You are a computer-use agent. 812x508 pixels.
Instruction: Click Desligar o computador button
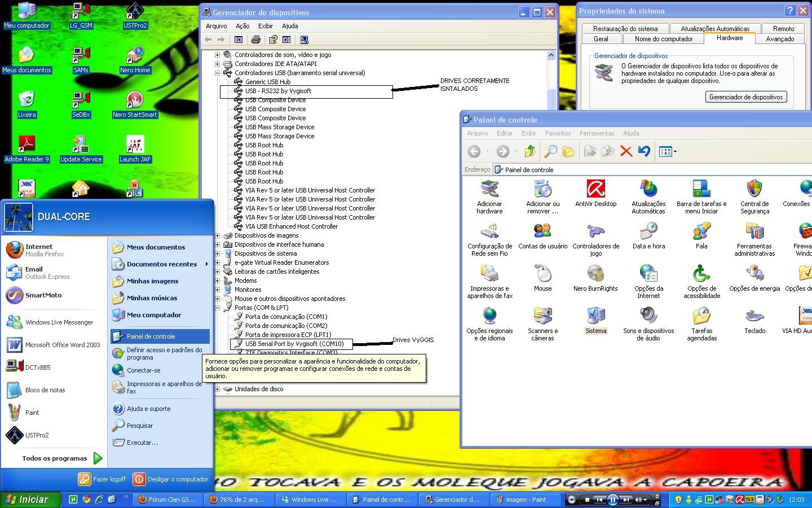coord(171,479)
